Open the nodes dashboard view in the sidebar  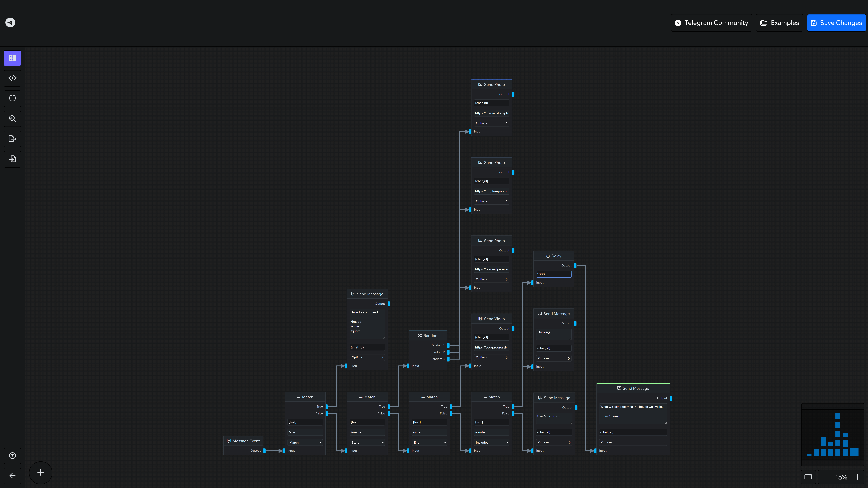point(12,58)
